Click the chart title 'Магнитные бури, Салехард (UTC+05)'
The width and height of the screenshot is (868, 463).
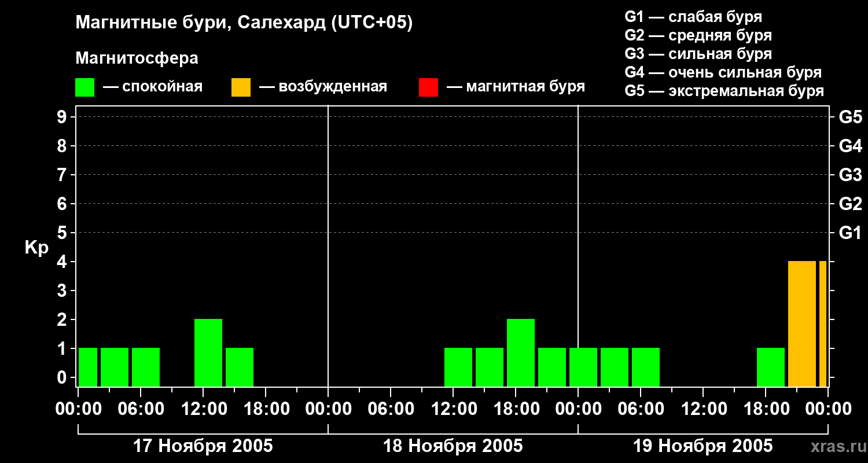pyautogui.click(x=244, y=23)
